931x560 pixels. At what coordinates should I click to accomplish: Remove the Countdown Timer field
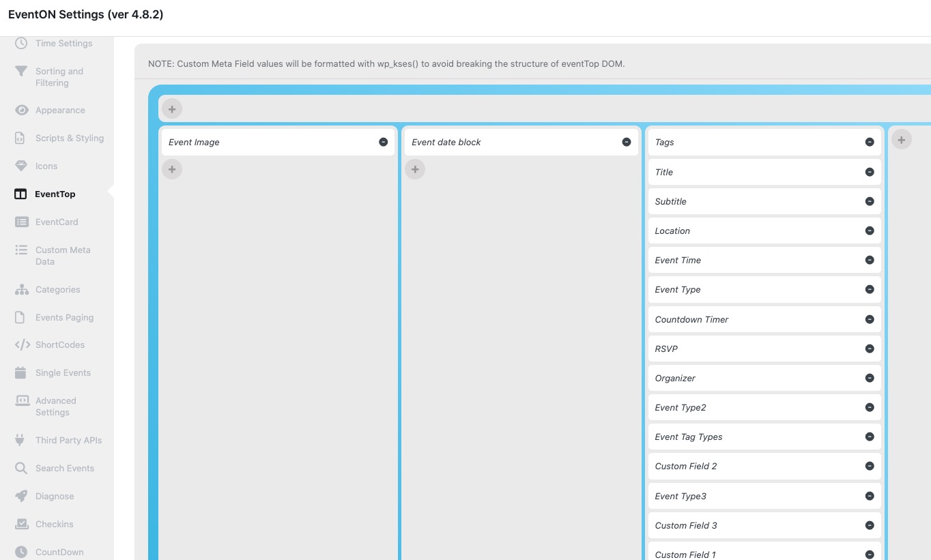click(x=870, y=319)
